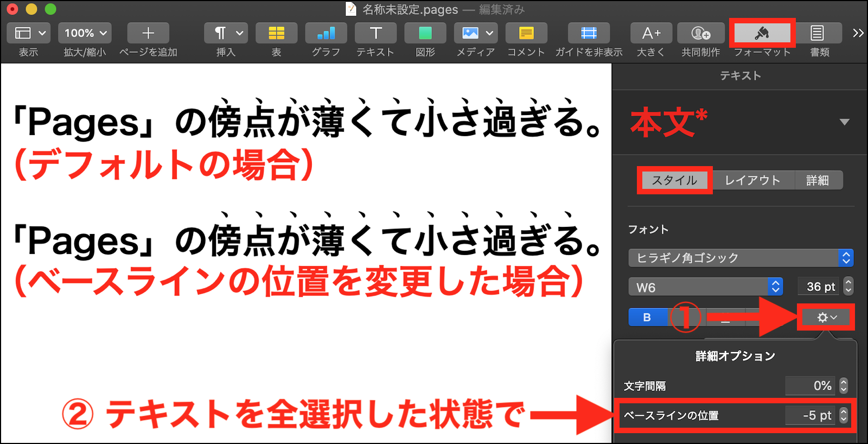Screen dimensions: 868x444
Task: Insert a table with the 表 icon
Action: click(x=276, y=33)
